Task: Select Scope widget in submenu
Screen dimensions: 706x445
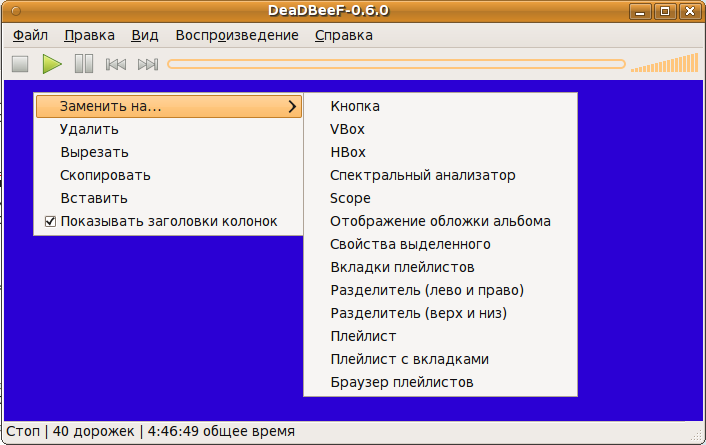Action: click(x=440, y=198)
